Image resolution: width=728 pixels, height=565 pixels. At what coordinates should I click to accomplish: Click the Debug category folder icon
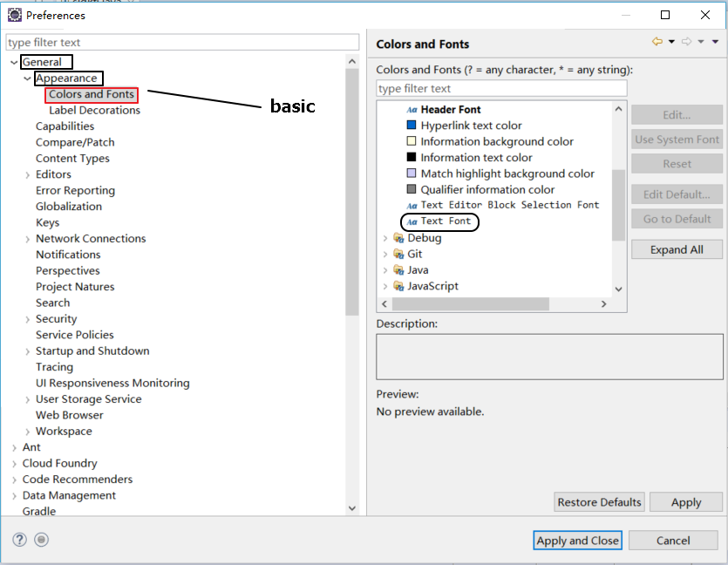point(398,238)
